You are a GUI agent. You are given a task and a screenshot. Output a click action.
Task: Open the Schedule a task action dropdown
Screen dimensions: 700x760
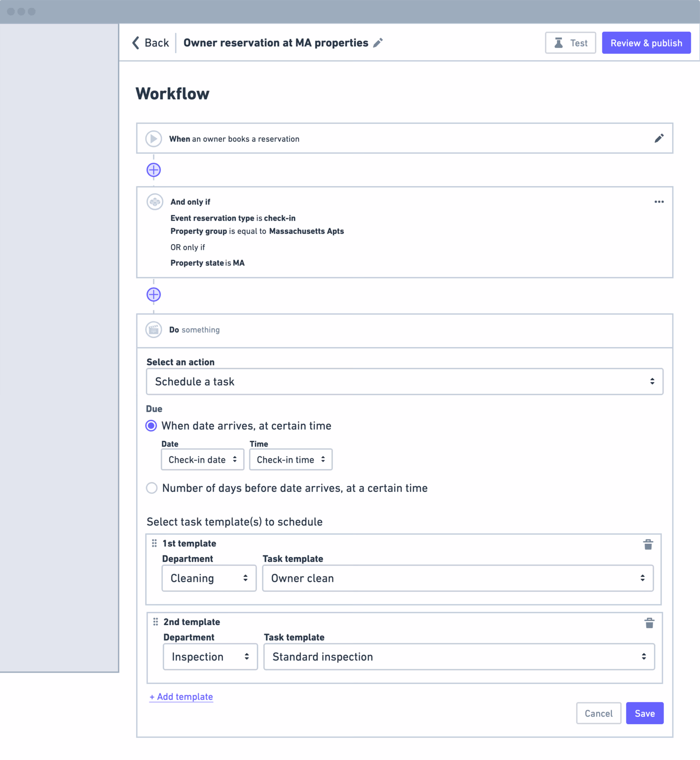tap(404, 381)
